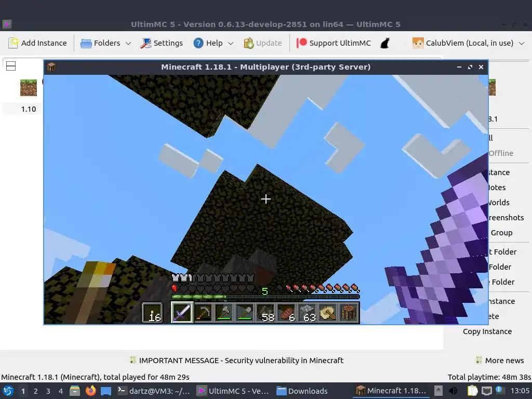This screenshot has width=532, height=399.
Task: Click the crosshair in the game view
Action: (x=266, y=199)
